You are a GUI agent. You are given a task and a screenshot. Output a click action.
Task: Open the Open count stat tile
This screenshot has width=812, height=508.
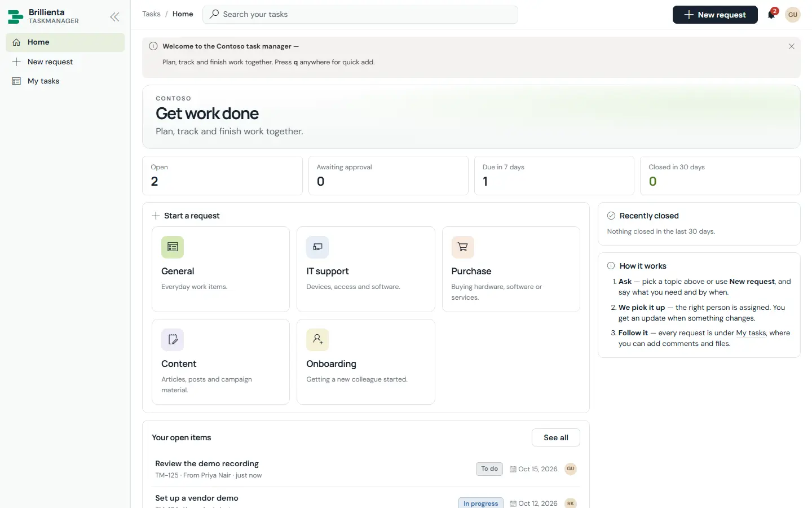pos(222,176)
